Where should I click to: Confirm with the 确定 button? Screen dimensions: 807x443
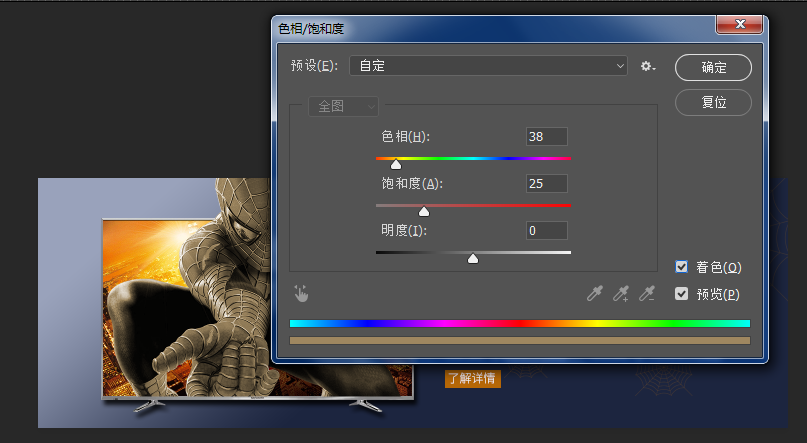tap(713, 67)
